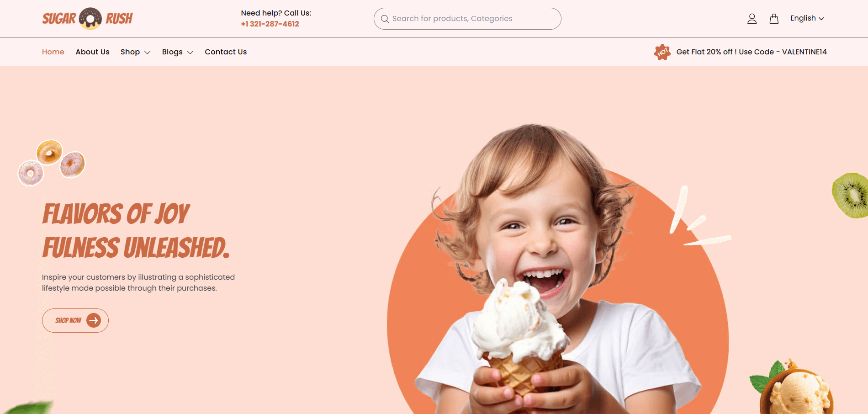Call the phone number +1 321-287-4612
868x414 pixels.
click(x=270, y=24)
